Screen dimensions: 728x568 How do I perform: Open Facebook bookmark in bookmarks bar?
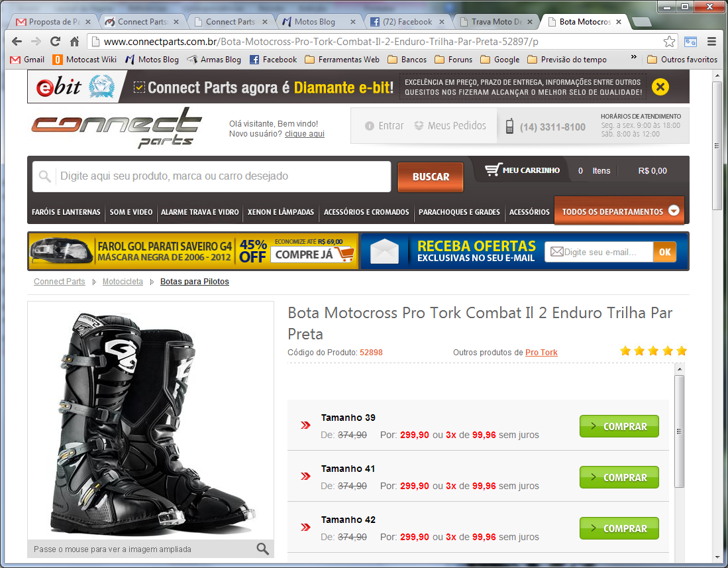(x=273, y=60)
